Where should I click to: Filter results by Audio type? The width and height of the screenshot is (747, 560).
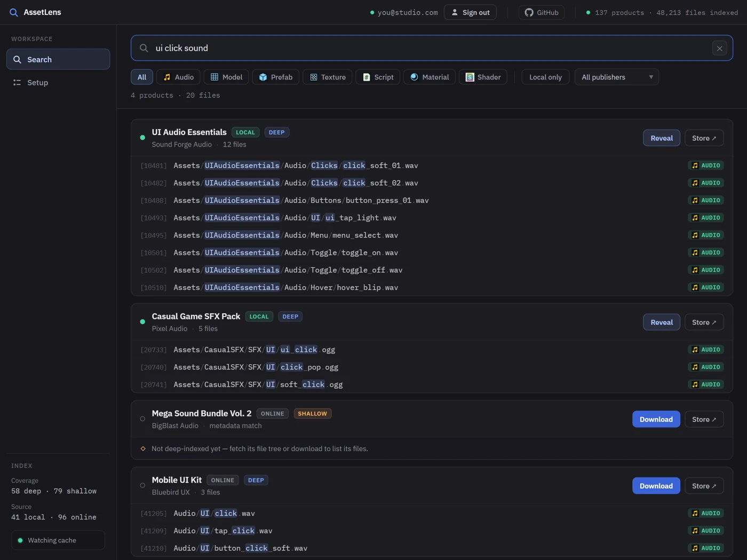[x=178, y=77]
